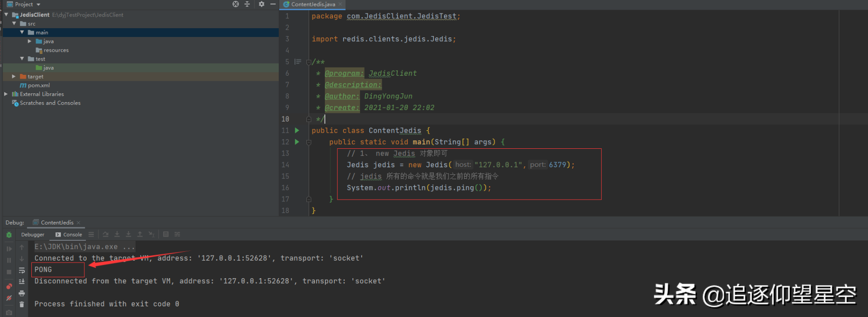Click the rendered doc toggle icon at line 5
The image size is (868, 317).
[x=298, y=61]
